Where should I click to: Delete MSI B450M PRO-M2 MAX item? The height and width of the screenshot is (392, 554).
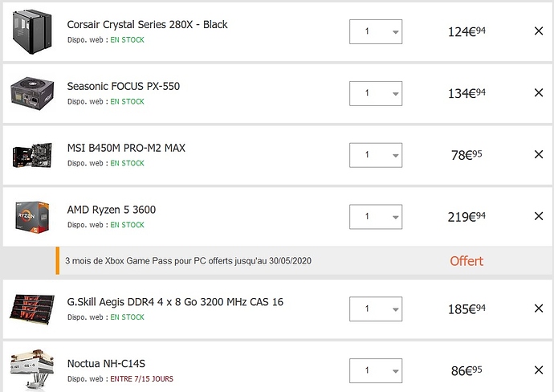click(538, 154)
